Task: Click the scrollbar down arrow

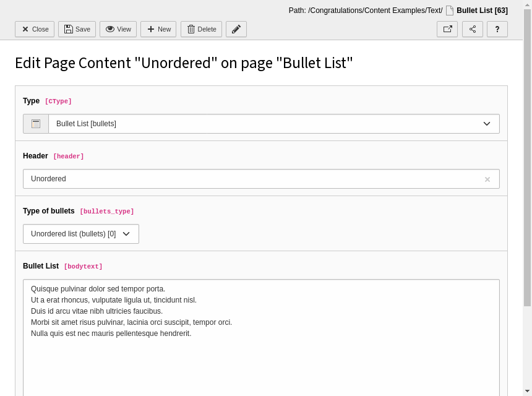Action: pyautogui.click(x=527, y=391)
